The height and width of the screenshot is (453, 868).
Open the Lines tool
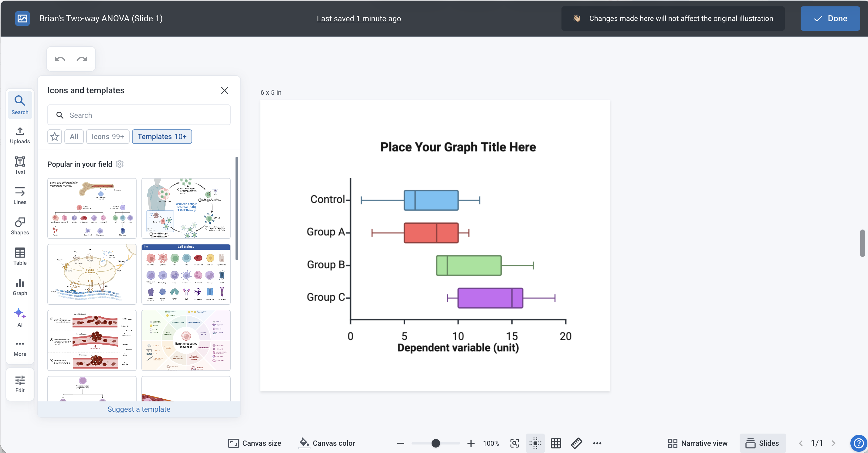tap(20, 196)
